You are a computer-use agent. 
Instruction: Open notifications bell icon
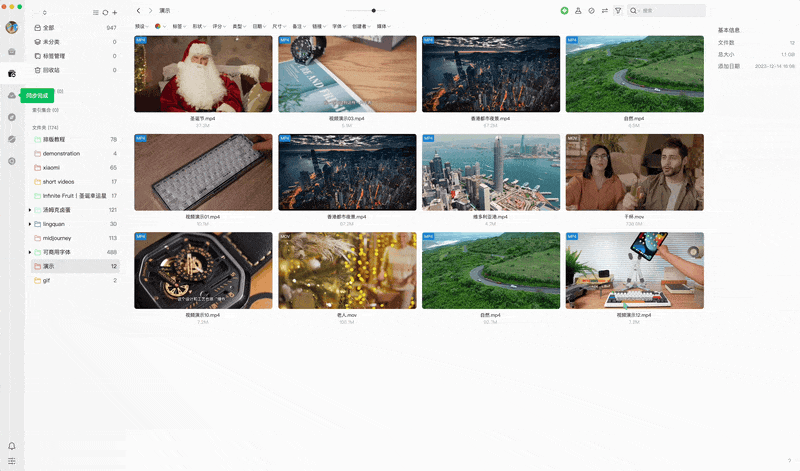point(12,446)
